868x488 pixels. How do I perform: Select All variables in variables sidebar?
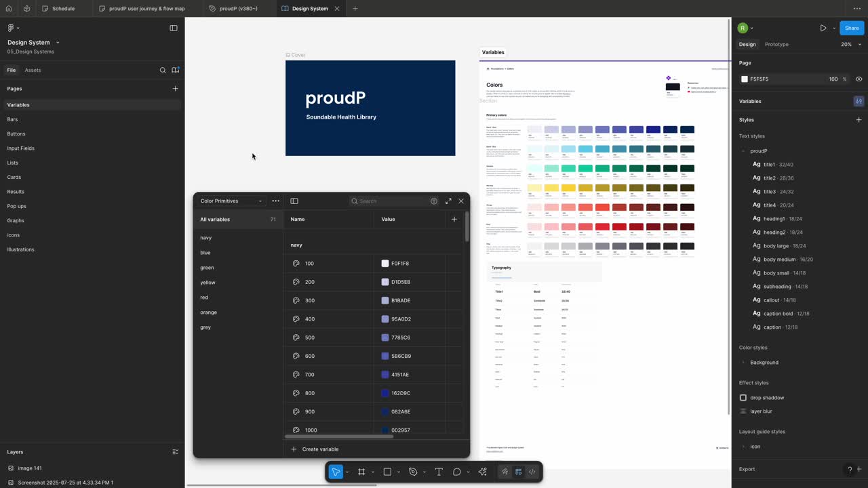(238, 220)
